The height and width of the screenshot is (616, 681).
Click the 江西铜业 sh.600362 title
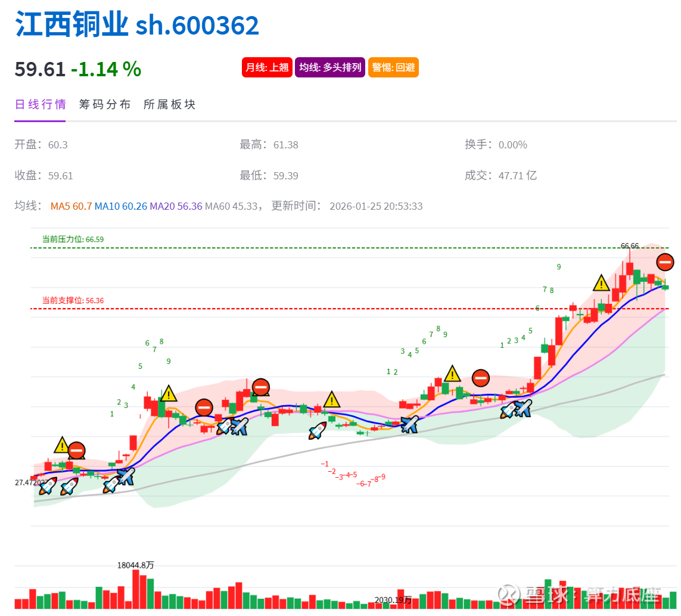(x=137, y=24)
